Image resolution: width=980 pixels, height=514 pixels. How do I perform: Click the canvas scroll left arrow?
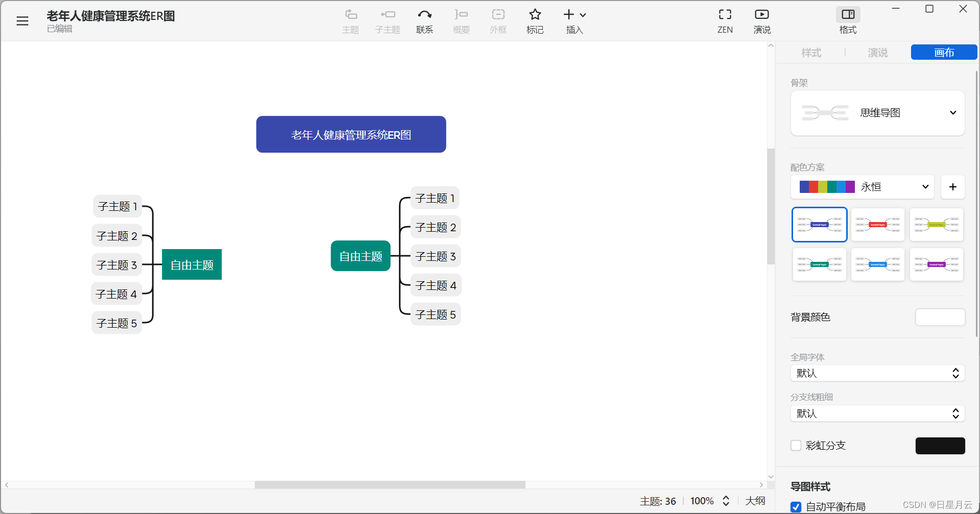point(6,485)
